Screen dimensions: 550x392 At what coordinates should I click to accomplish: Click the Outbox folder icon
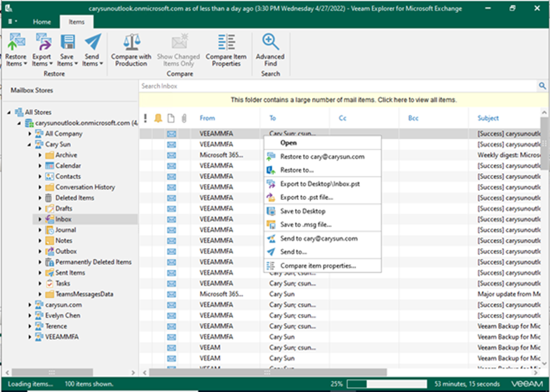pos(50,251)
